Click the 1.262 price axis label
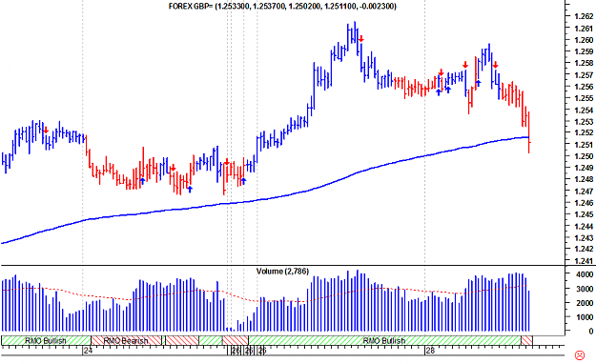Viewport: 596px width, 364px height. [584, 16]
